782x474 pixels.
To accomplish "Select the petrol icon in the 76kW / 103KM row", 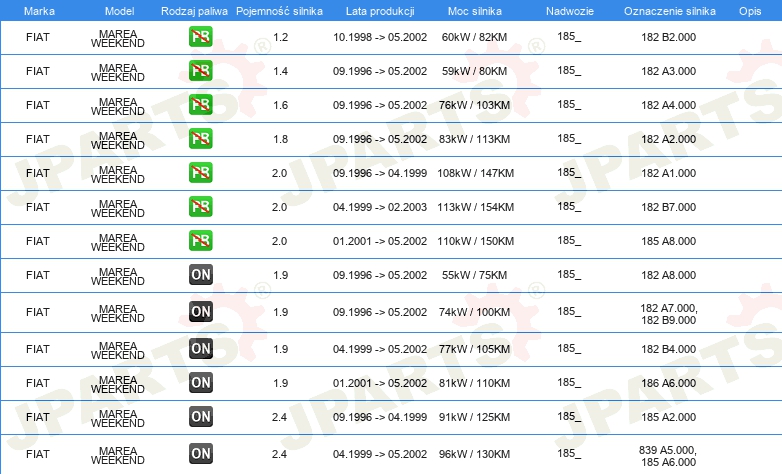I will tap(200, 105).
